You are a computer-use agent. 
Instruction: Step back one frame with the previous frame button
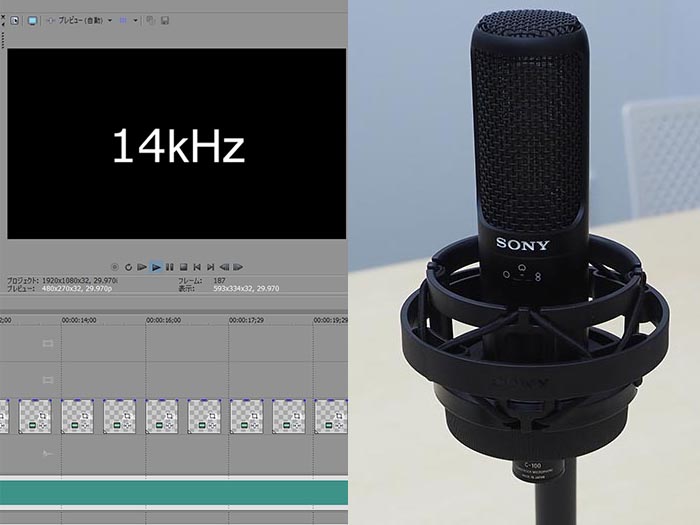225,267
